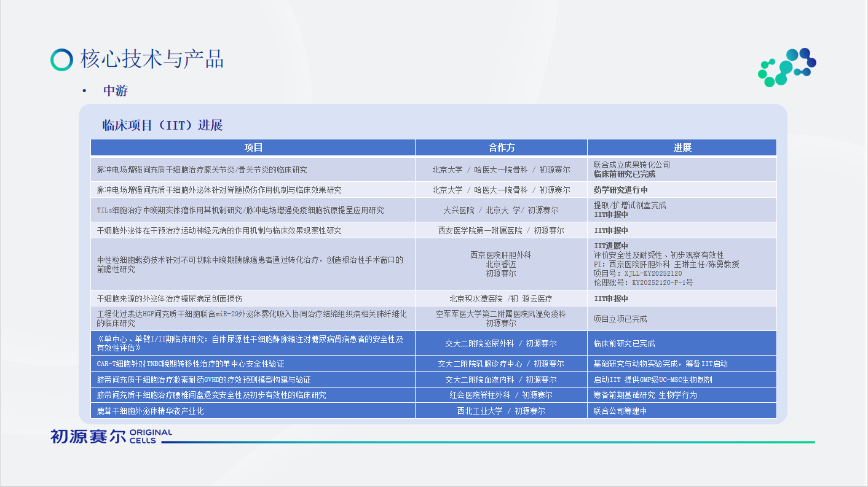Image resolution: width=868 pixels, height=487 pixels.
Task: Click the teal ring icon beside the title
Action: (61, 60)
